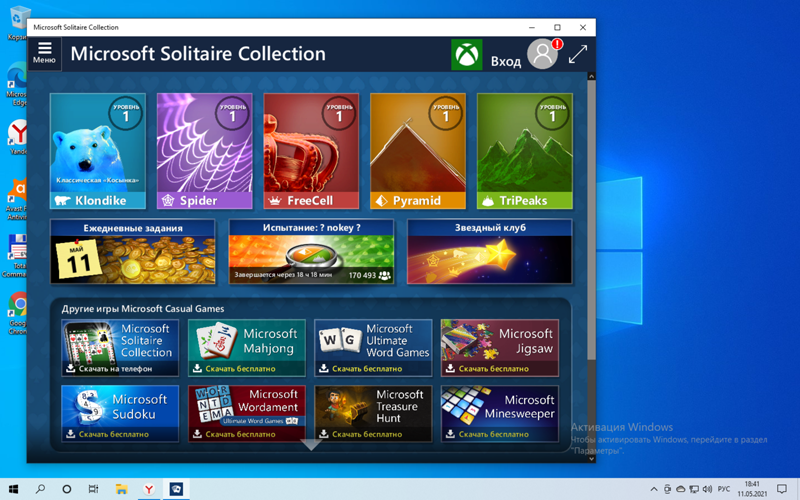The height and width of the screenshot is (500, 800).
Task: Launch the Klondike game tile
Action: (x=98, y=150)
